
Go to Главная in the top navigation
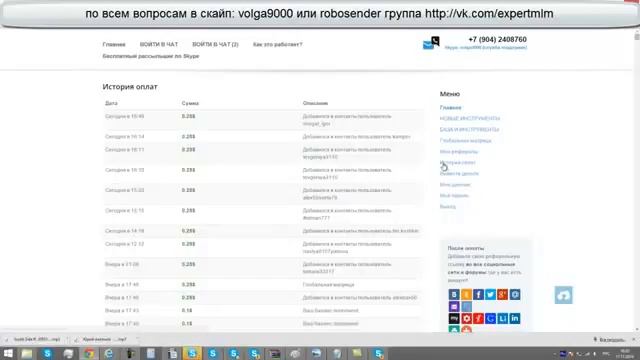pyautogui.click(x=114, y=44)
